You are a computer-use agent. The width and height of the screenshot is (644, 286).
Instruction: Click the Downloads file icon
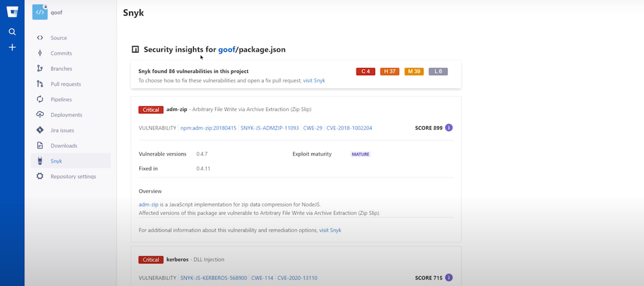tap(40, 146)
